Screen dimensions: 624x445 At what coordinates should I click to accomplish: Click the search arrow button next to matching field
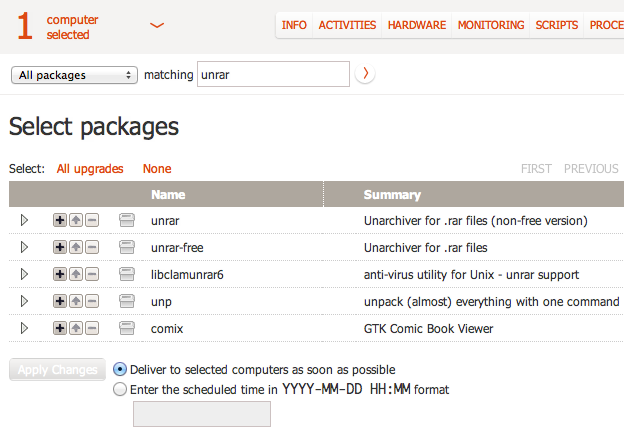pyautogui.click(x=365, y=74)
